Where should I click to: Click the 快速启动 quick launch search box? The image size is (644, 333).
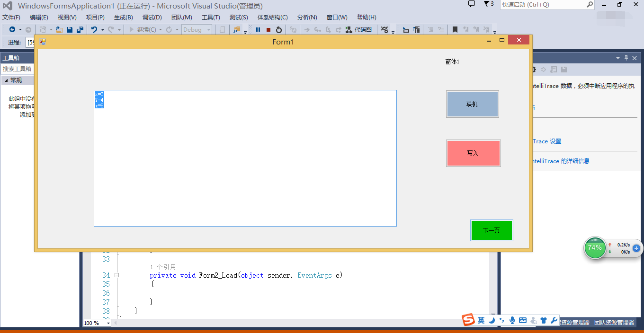click(547, 5)
